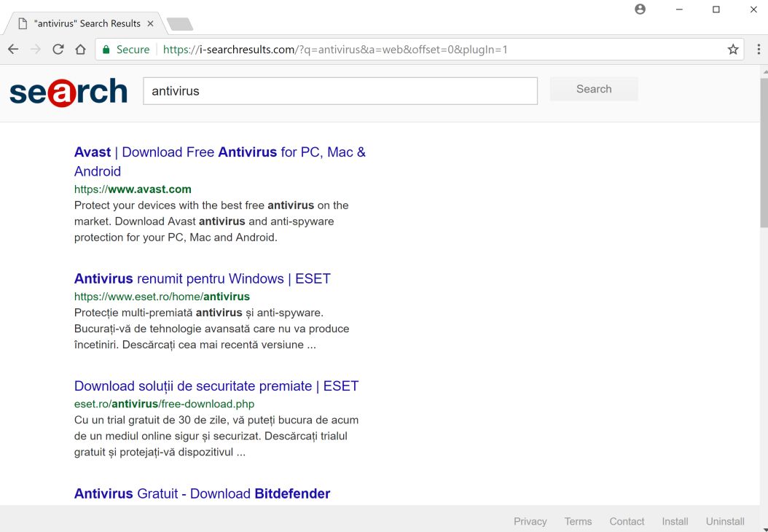The width and height of the screenshot is (768, 532).
Task: Click the Cu un trial gratuit description
Action: coord(216,436)
